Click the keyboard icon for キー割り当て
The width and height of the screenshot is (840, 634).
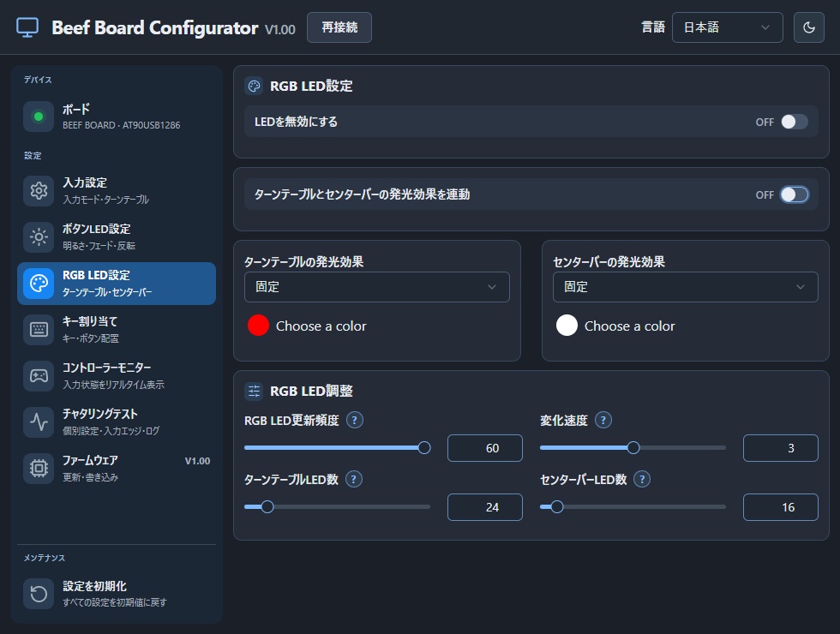(x=39, y=329)
